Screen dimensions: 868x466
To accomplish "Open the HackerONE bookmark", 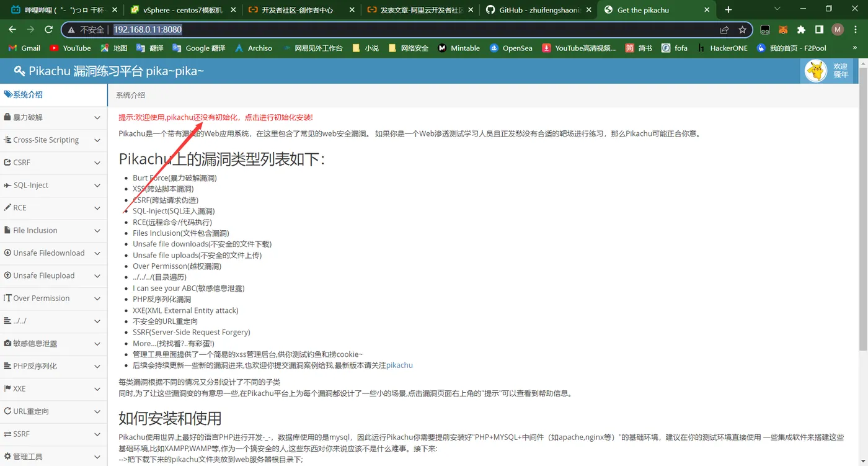I will [722, 48].
